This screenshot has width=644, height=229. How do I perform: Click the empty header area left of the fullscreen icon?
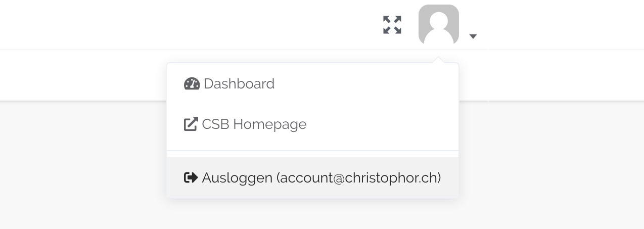202,25
